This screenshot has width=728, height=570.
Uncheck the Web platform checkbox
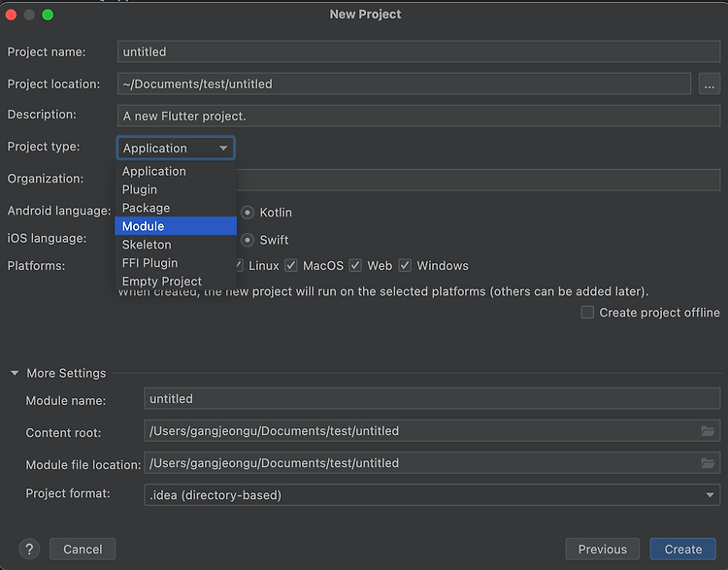point(355,266)
